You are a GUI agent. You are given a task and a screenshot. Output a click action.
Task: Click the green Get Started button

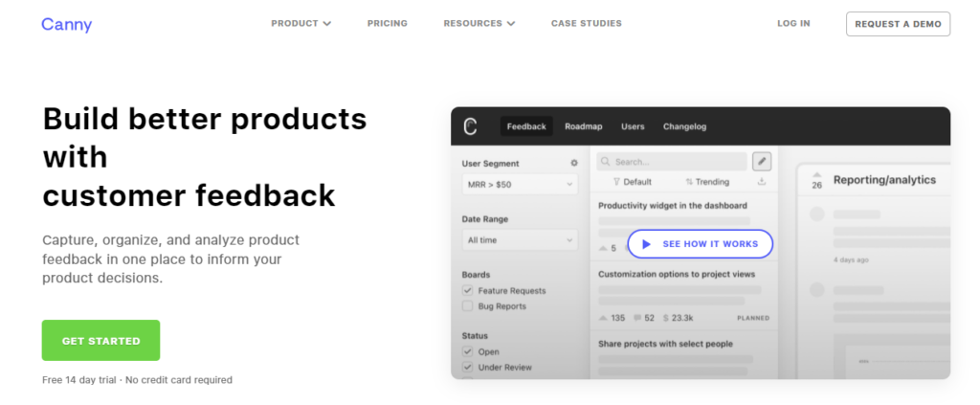(100, 341)
